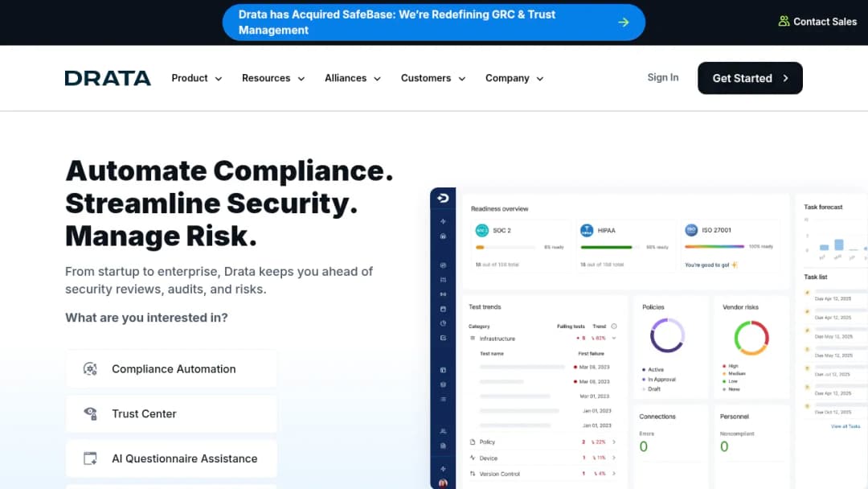Image resolution: width=868 pixels, height=489 pixels.
Task: Click the "Readiness overview" heading
Action: pyautogui.click(x=499, y=209)
